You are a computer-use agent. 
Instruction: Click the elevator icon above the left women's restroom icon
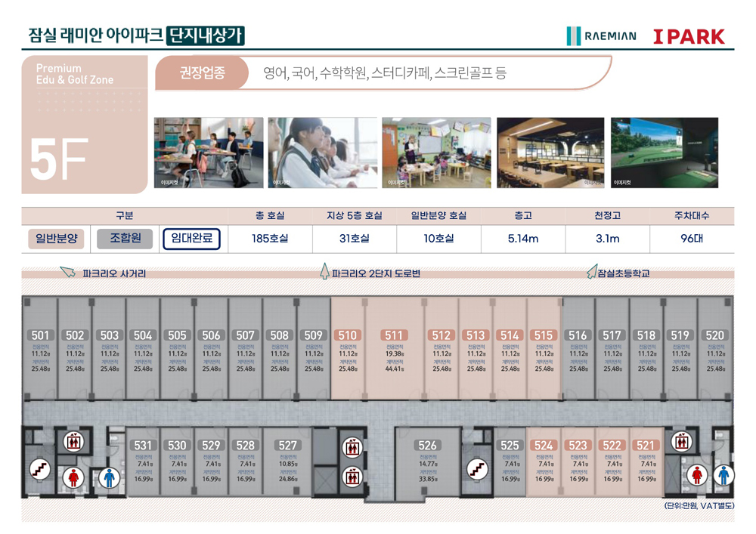click(74, 442)
